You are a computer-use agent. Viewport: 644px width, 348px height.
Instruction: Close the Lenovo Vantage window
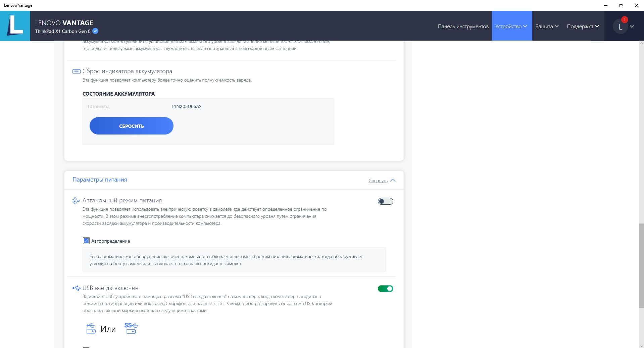[x=637, y=5]
